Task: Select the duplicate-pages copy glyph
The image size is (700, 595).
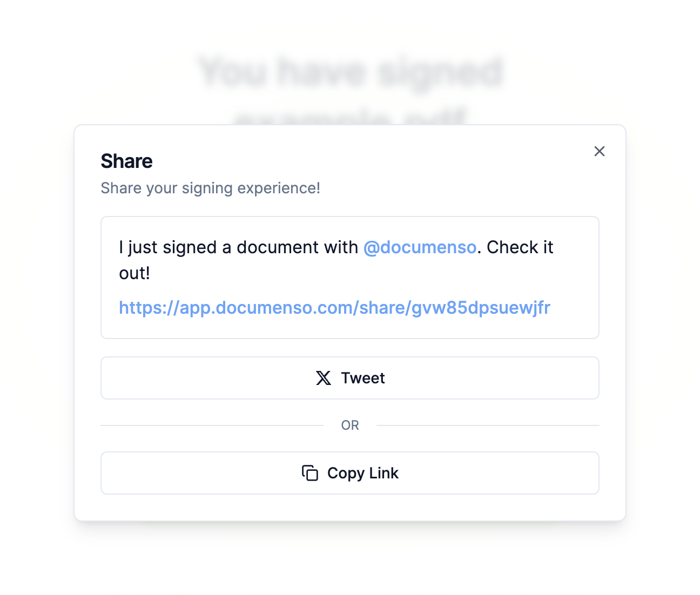Action: (309, 473)
